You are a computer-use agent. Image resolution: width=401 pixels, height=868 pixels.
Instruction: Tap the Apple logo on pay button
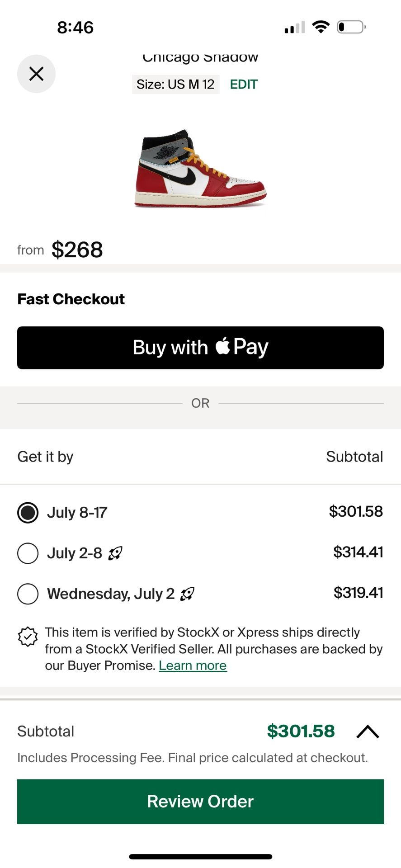222,346
